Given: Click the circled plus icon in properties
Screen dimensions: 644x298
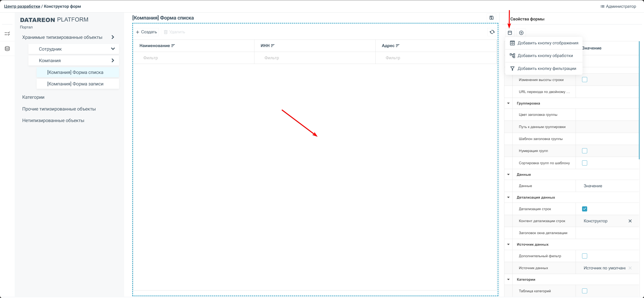Looking at the screenshot, I should click(x=521, y=33).
